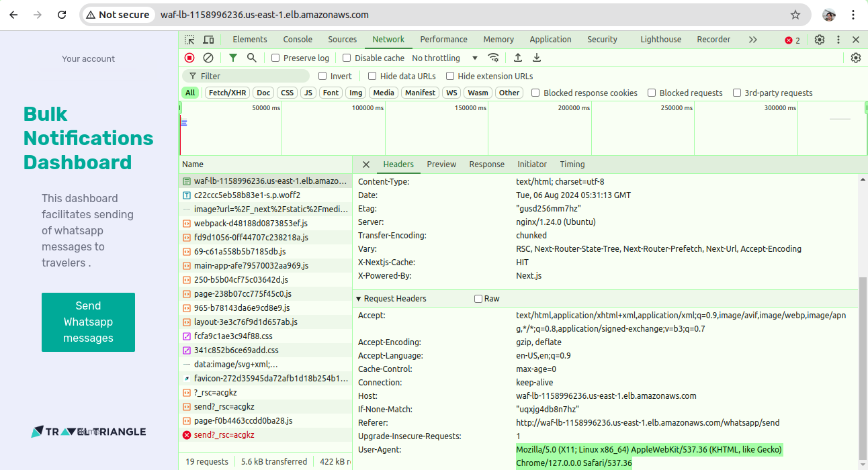The height and width of the screenshot is (470, 868).
Task: Toggle the device toolbar icon
Action: pos(208,40)
